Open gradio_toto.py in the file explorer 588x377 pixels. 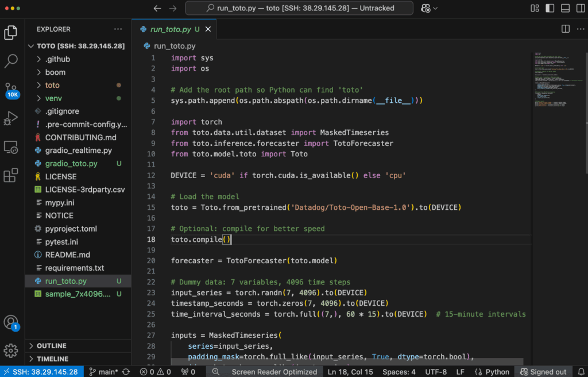[x=71, y=164]
